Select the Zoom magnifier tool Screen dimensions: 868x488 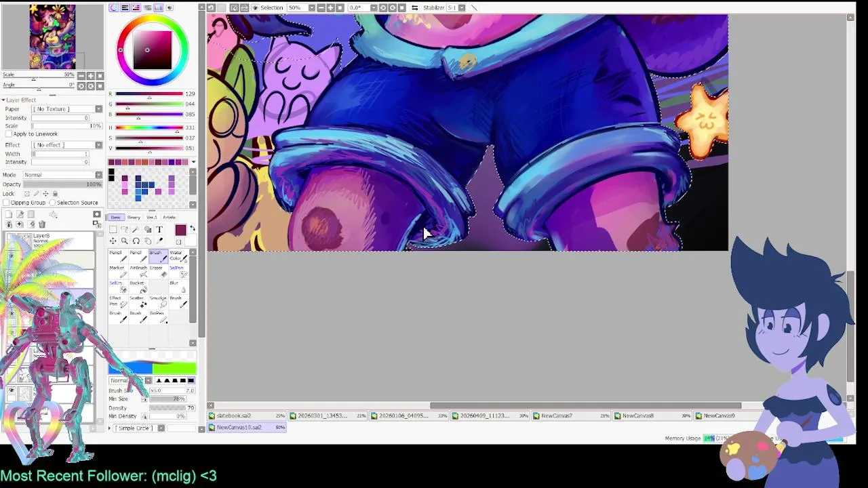tap(124, 241)
